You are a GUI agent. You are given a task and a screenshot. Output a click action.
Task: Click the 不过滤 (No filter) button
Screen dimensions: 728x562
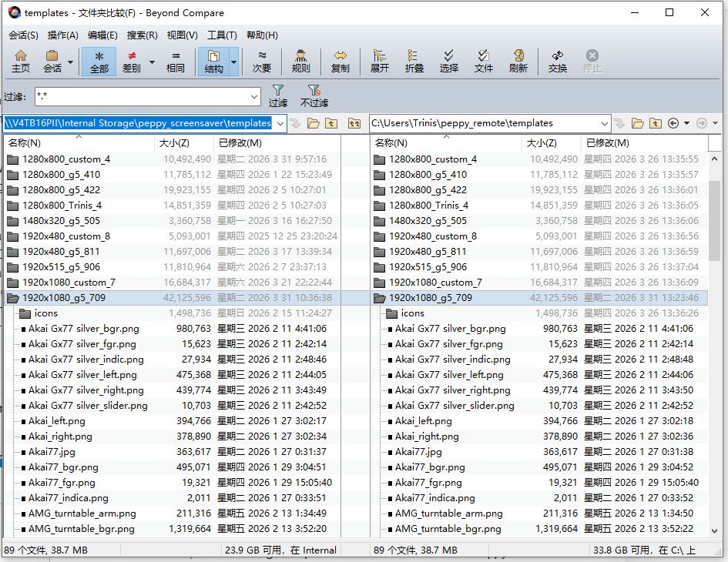(314, 95)
